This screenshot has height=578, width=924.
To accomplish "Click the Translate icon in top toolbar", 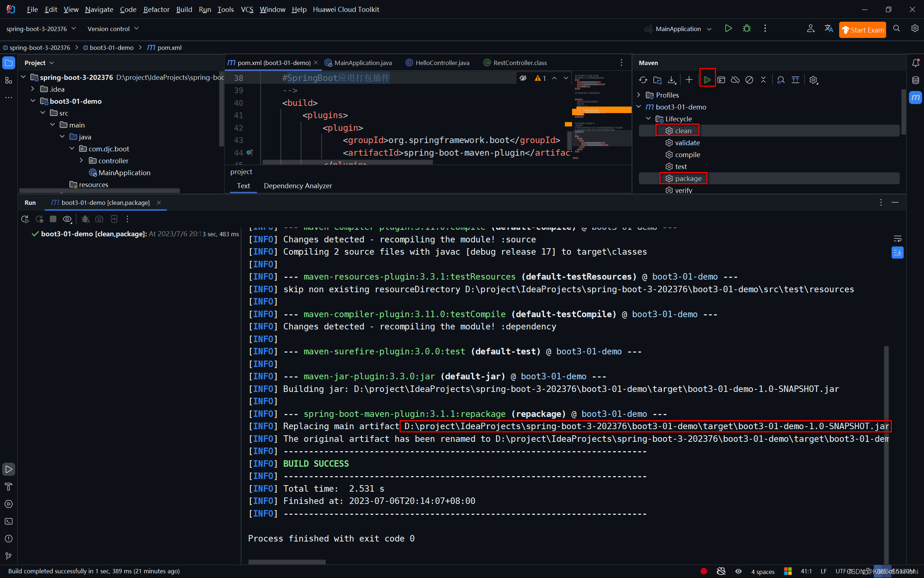I will [x=829, y=29].
